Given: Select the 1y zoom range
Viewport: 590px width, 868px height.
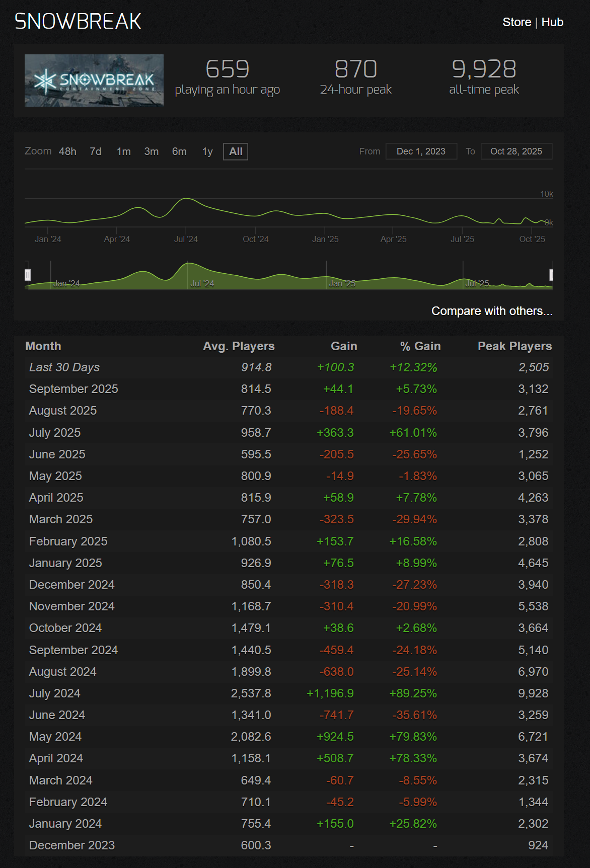Looking at the screenshot, I should click(207, 151).
